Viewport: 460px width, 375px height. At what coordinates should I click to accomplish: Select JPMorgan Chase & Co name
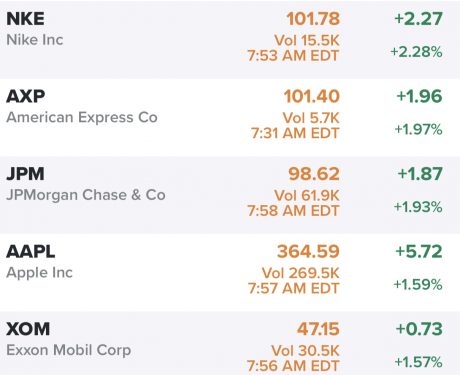coord(86,195)
